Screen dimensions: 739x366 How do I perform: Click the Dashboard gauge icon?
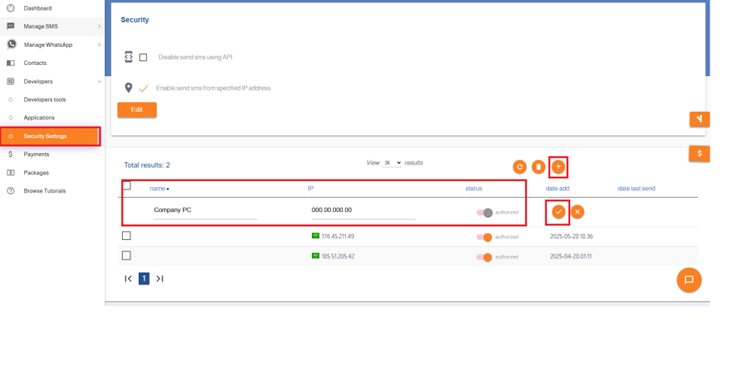(10, 8)
